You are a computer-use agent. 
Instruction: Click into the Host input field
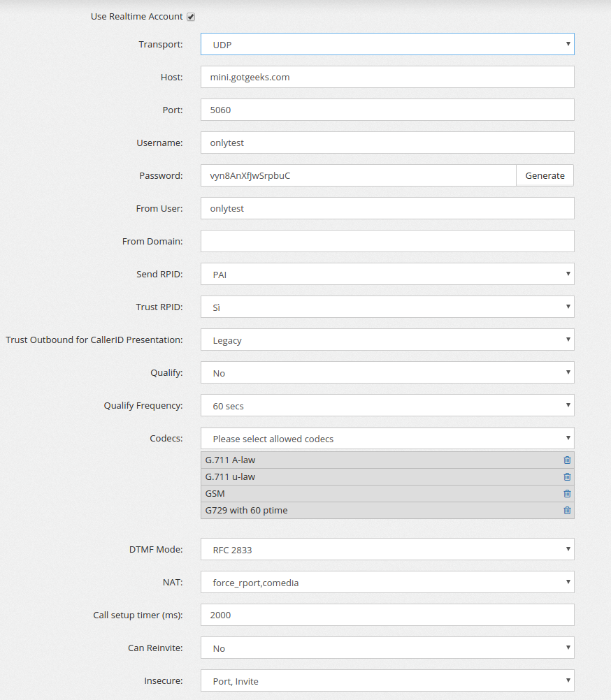coord(387,78)
